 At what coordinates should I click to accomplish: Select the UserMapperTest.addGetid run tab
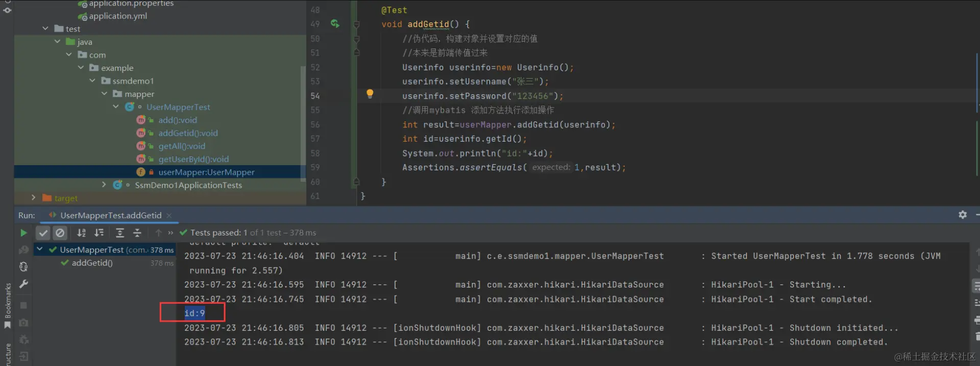pos(111,216)
